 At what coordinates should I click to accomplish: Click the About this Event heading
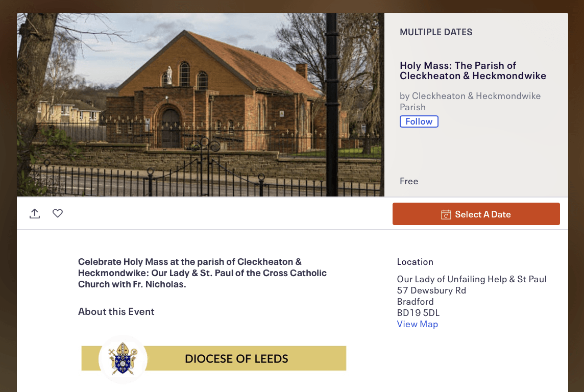[x=116, y=311]
